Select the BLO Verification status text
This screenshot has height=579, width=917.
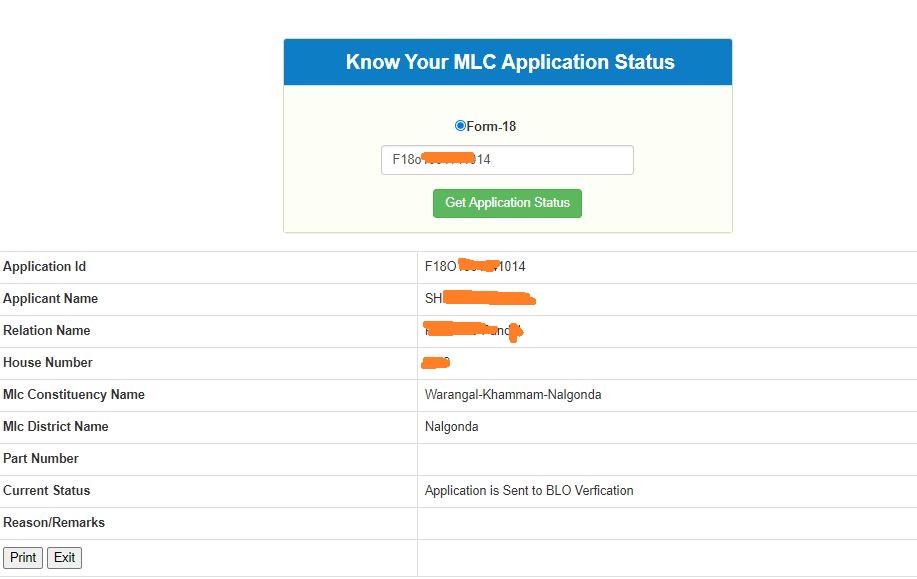pos(528,490)
